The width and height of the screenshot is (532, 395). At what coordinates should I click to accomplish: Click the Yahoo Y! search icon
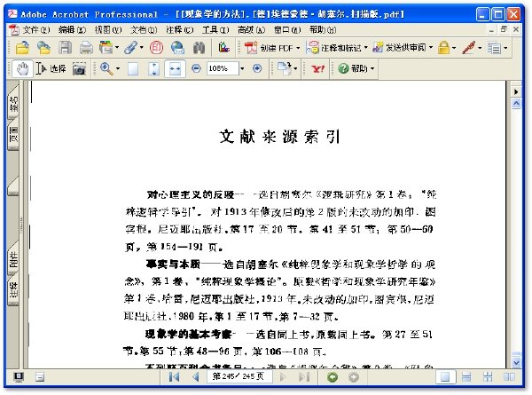click(x=318, y=69)
